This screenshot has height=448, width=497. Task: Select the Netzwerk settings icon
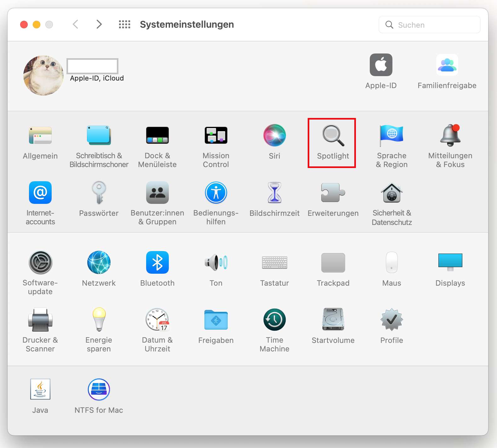pyautogui.click(x=99, y=262)
